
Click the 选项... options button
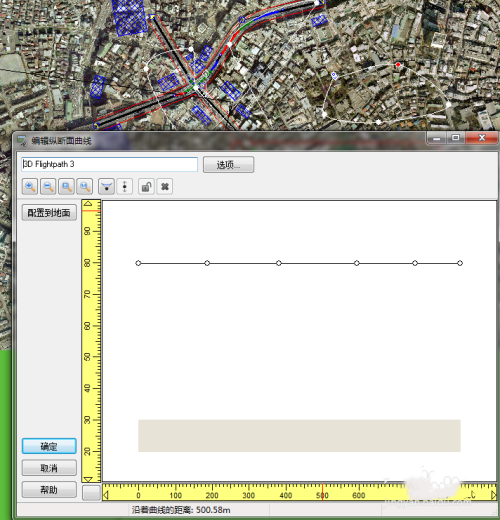tap(229, 165)
